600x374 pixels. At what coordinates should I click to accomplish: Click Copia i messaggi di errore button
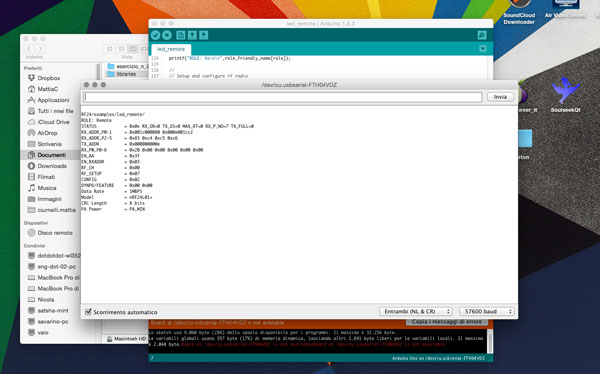click(447, 322)
